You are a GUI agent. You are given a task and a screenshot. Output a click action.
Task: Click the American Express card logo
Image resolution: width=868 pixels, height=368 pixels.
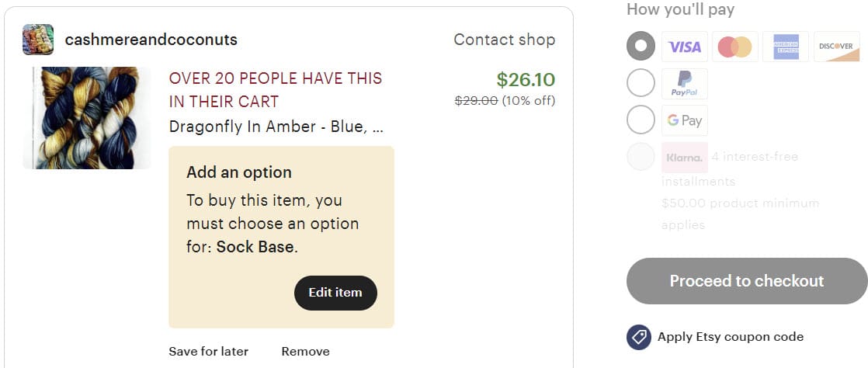pyautogui.click(x=785, y=47)
